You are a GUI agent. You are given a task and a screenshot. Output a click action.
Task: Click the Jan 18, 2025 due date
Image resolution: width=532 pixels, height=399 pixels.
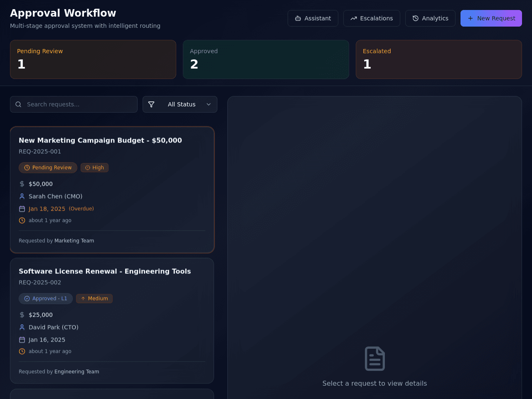(x=47, y=209)
